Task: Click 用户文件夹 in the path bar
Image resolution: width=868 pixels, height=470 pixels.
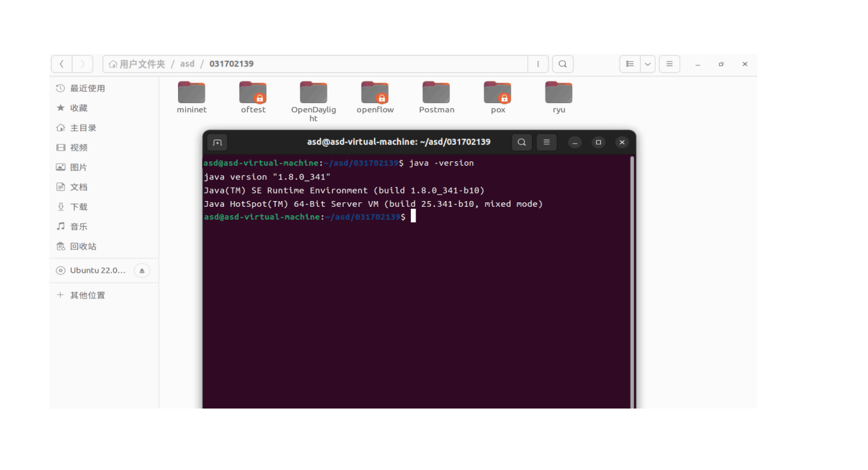Action: [x=137, y=64]
